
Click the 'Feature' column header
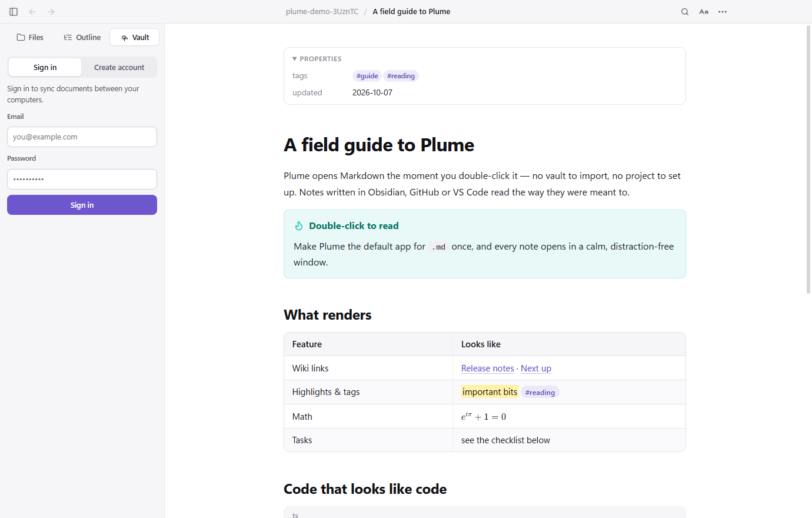[x=368, y=344]
